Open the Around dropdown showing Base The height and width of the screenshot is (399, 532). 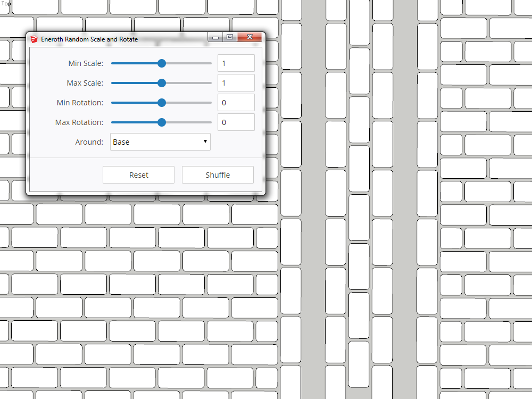click(x=160, y=142)
